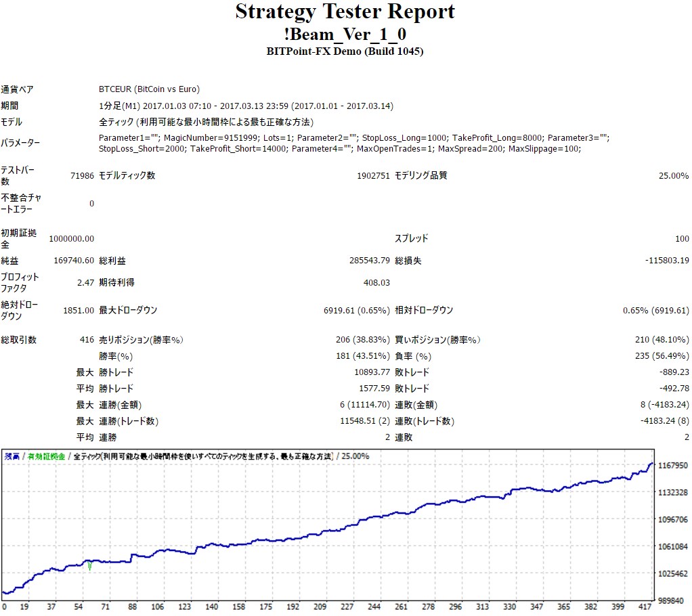Click maximal consecutive loss -4183.24 (8)
This screenshot has height=616, width=692.
pyautogui.click(x=665, y=421)
